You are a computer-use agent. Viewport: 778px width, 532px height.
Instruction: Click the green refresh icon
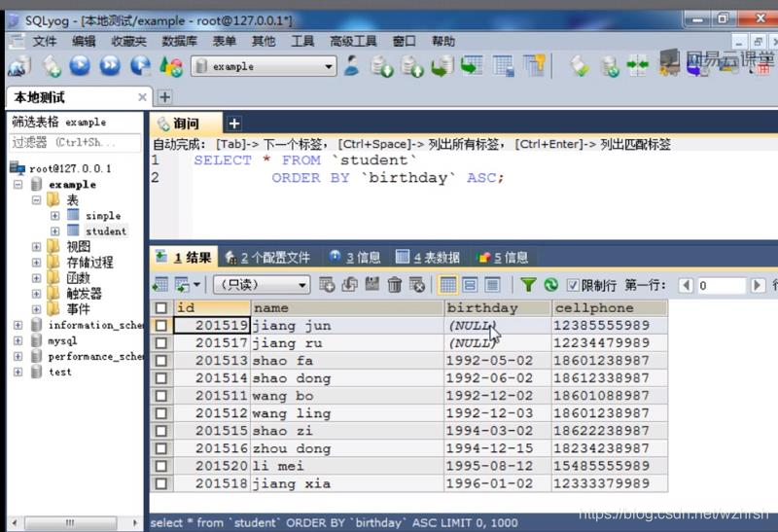tap(550, 285)
